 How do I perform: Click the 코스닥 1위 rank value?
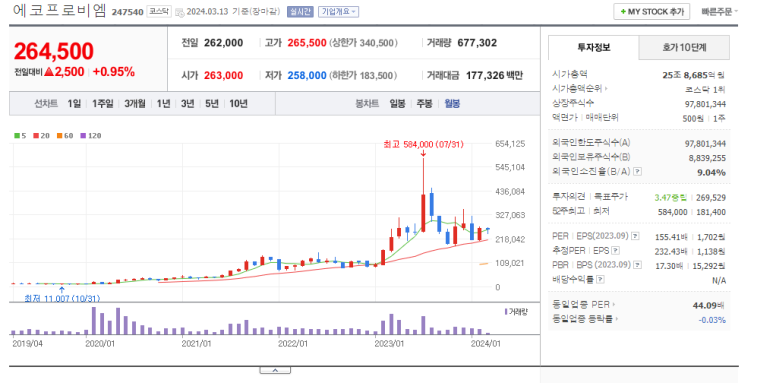705,89
